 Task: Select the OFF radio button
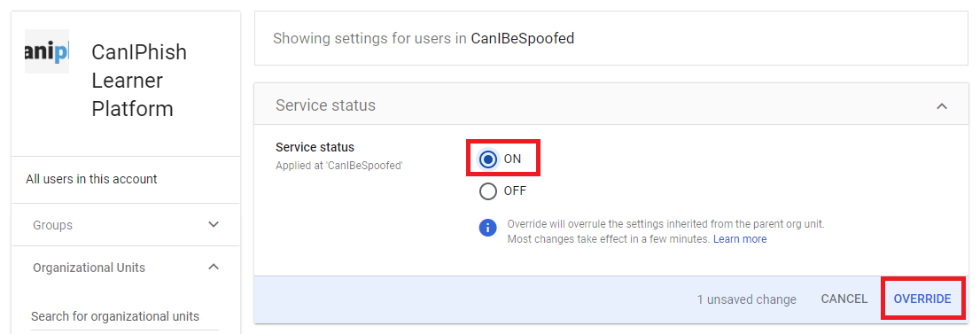tap(488, 190)
